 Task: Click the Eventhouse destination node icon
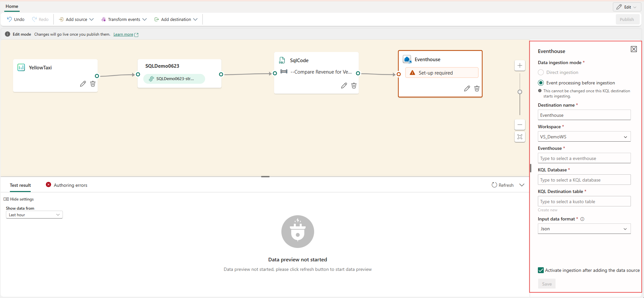pyautogui.click(x=407, y=59)
